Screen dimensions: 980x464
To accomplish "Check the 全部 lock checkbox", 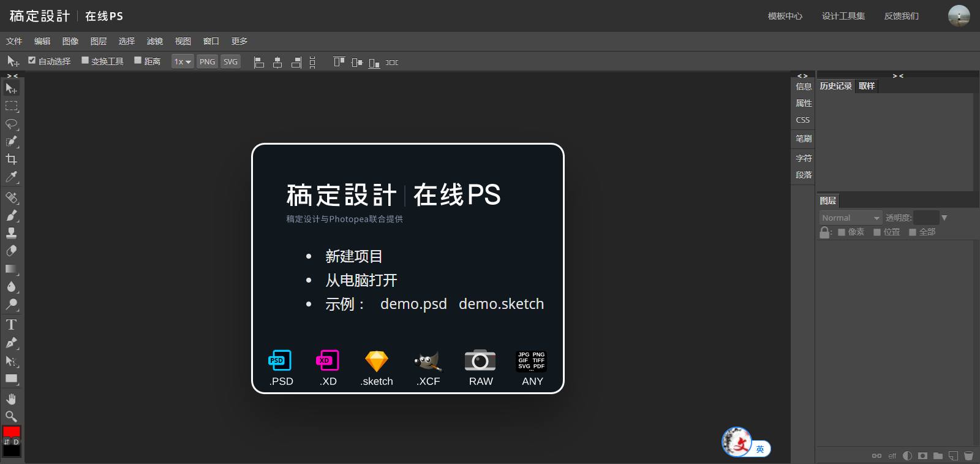I will [913, 232].
